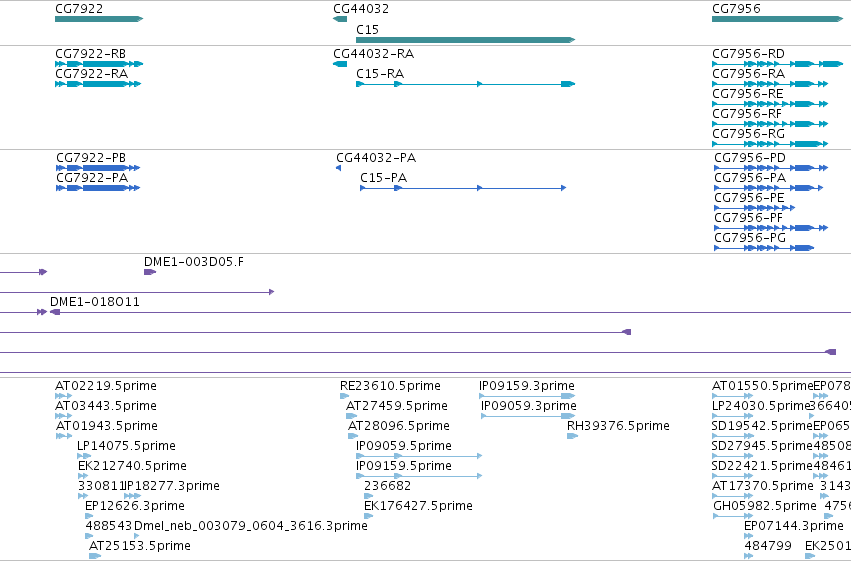This screenshot has height=561, width=851.
Task: Click the CG7956 gene label
Action: pos(736,9)
